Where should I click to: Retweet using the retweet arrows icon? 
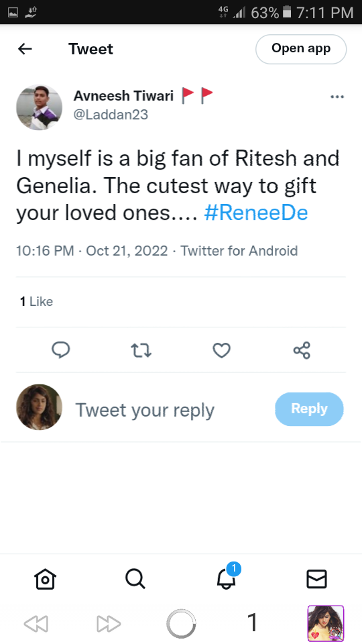pyautogui.click(x=141, y=350)
